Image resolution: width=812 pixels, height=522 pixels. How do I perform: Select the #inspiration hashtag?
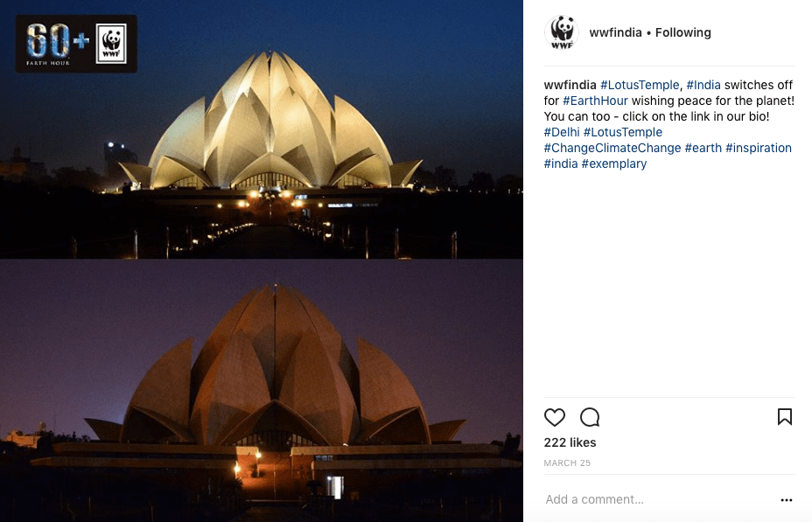tap(758, 148)
